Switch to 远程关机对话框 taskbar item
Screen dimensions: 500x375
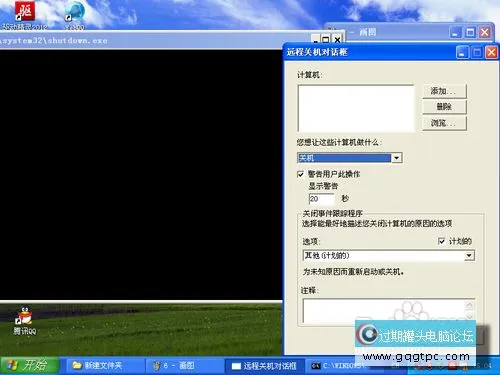tap(265, 366)
